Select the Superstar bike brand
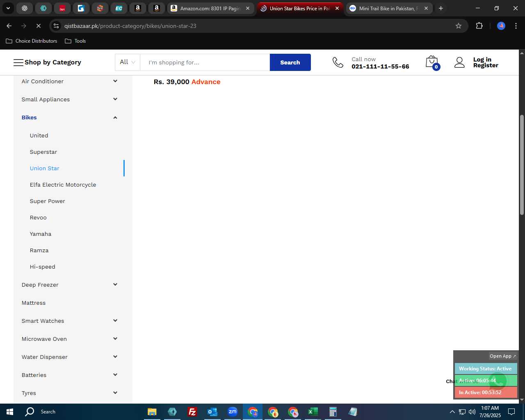525x420 pixels. pyautogui.click(x=43, y=152)
